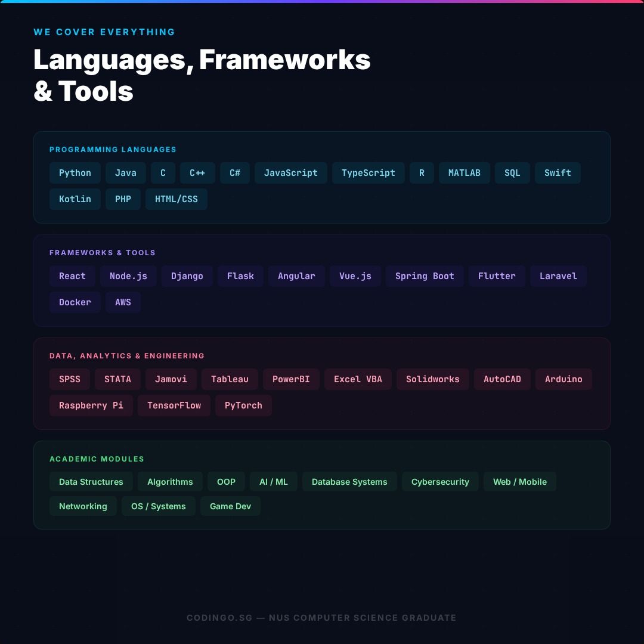This screenshot has height=644, width=644.
Task: Click the Raspberry Pi chip
Action: [91, 405]
